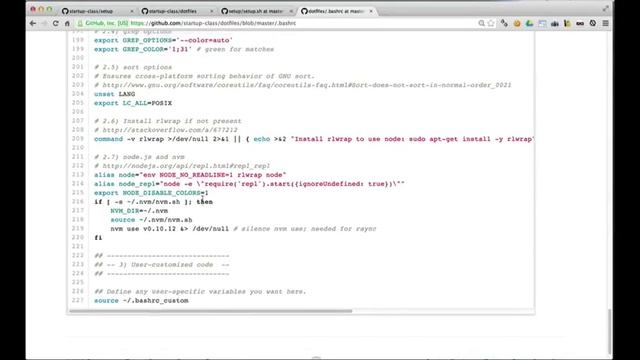Click "## Define any user-specific variables" comment
The height and width of the screenshot is (360, 640).
tap(200, 292)
